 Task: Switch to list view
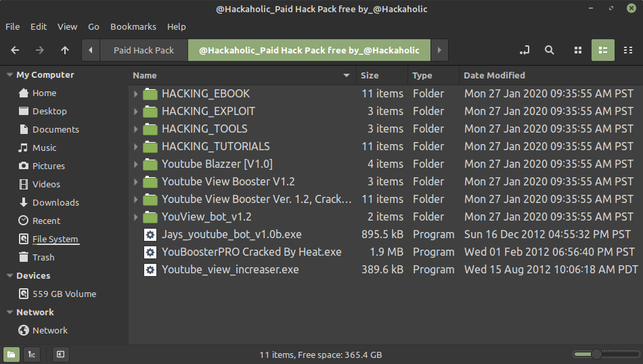pos(603,51)
